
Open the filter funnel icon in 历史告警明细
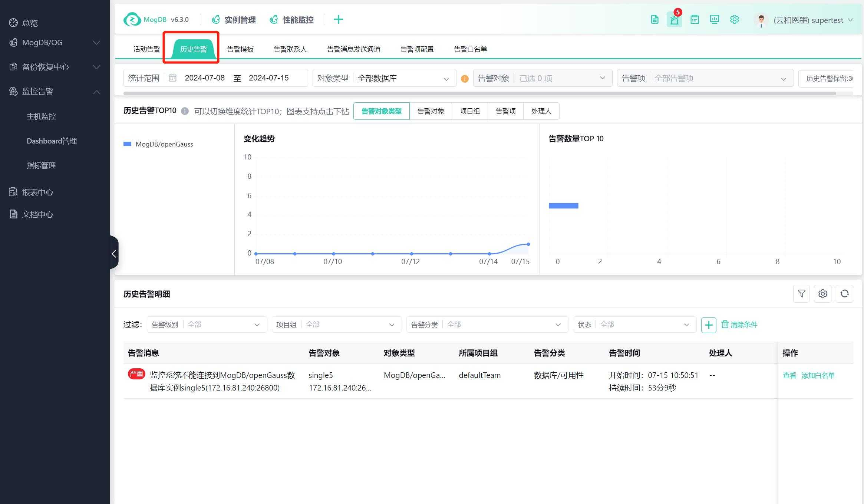click(801, 294)
